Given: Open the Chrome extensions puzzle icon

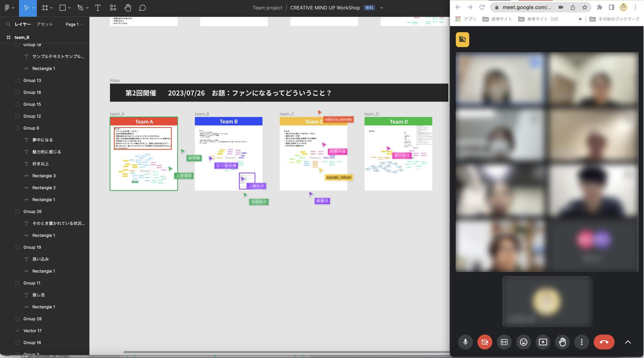Looking at the screenshot, I should tap(600, 7).
